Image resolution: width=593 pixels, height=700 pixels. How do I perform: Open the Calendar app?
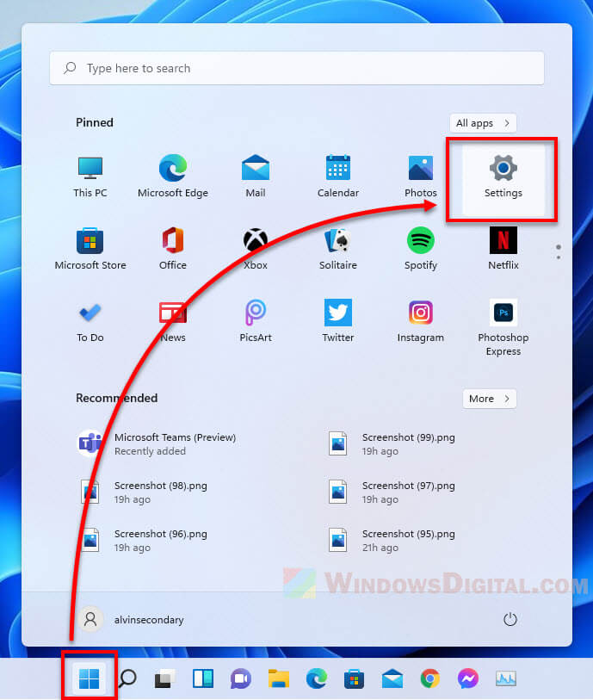pyautogui.click(x=337, y=177)
